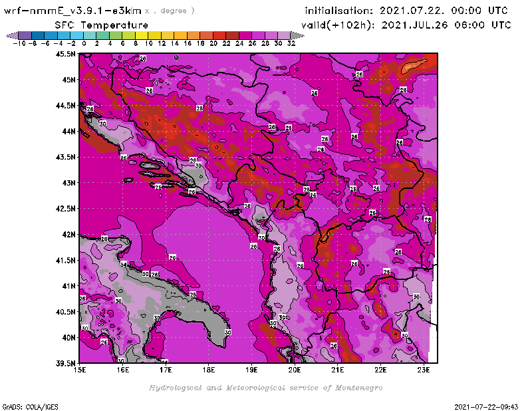Click the model title 'wrf-nmmE_v3.9.1-e3km'
Viewport: 532px width, 411px height.
coord(72,11)
